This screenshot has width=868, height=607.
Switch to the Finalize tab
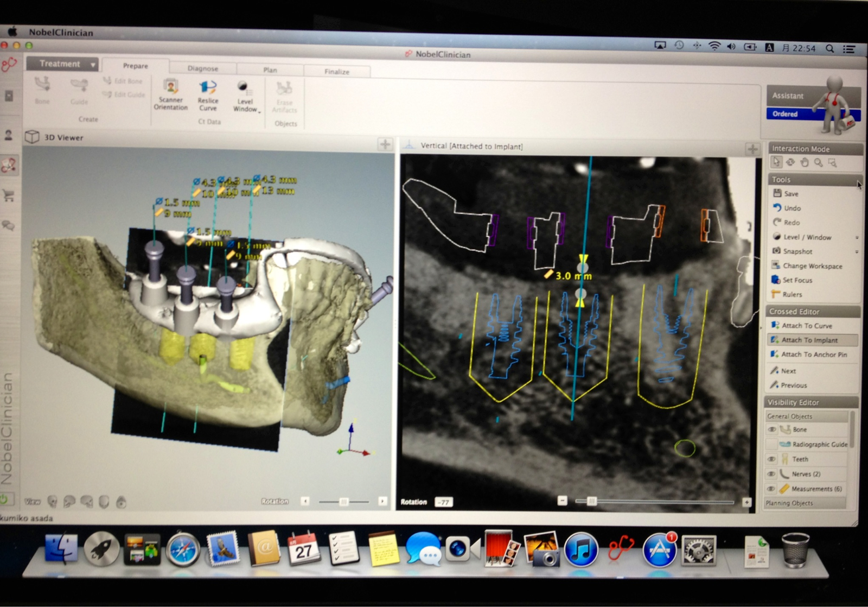click(x=337, y=72)
